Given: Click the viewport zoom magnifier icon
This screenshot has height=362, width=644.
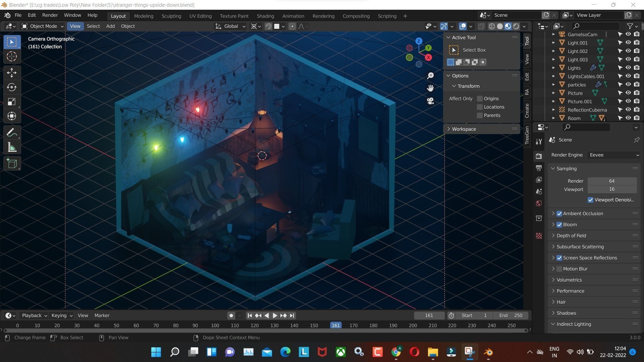Looking at the screenshot, I should 430,76.
